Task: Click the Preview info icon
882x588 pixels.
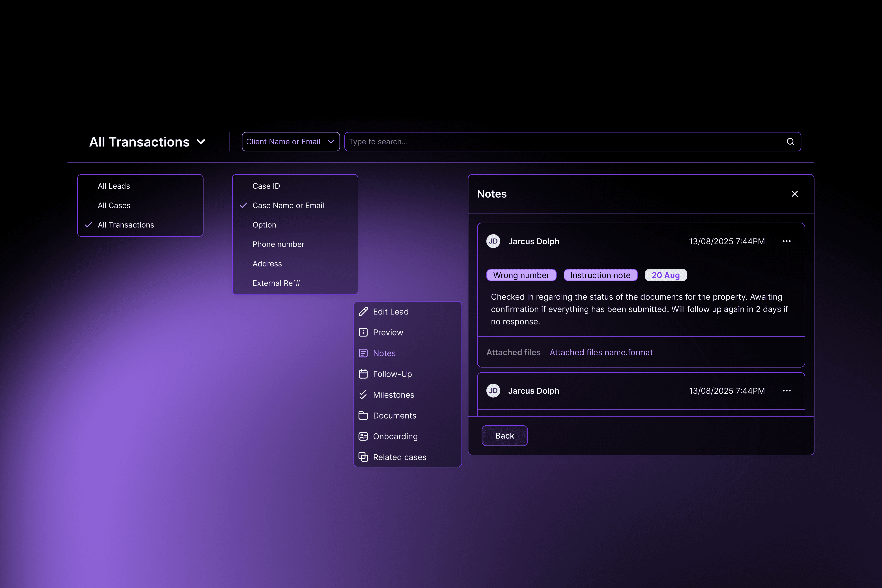Action: coord(363,333)
